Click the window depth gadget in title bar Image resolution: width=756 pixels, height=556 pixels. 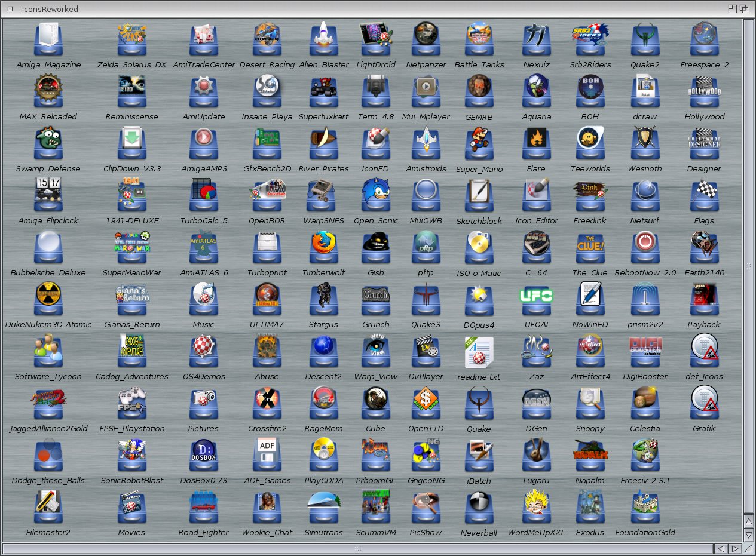(x=745, y=9)
